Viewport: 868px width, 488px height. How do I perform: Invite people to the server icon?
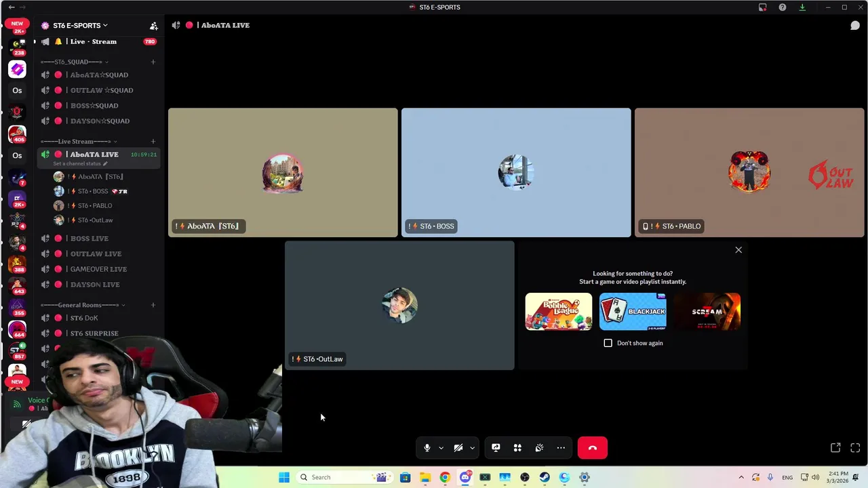tap(154, 26)
